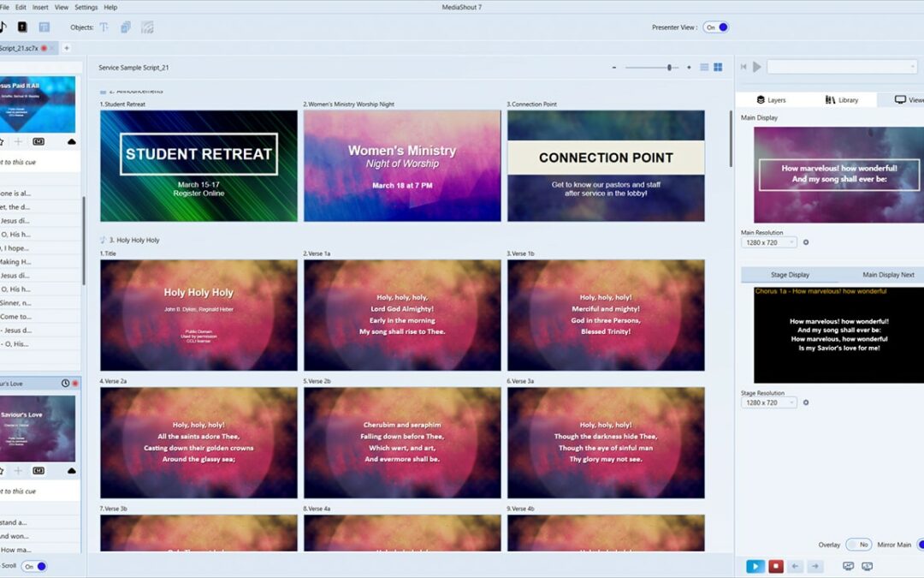Click the 'Come to...' cue list row
Image resolution: width=924 pixels, height=578 pixels.
(x=40, y=316)
